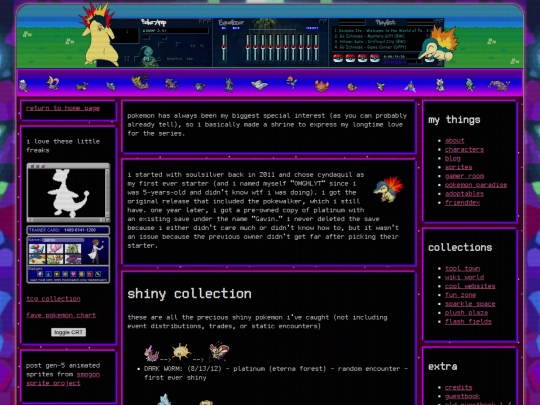
Task: Click the shiny collection heading
Action: (x=189, y=294)
